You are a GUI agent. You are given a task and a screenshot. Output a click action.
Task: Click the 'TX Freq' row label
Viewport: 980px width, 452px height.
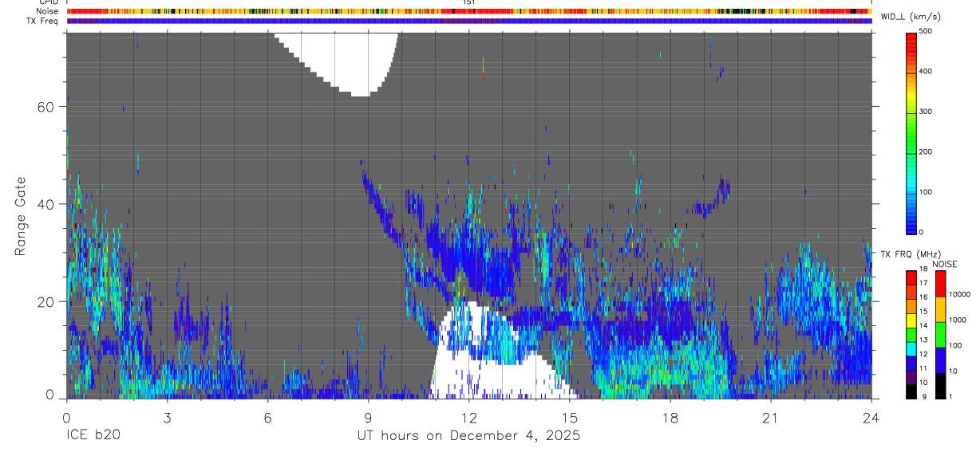point(42,21)
